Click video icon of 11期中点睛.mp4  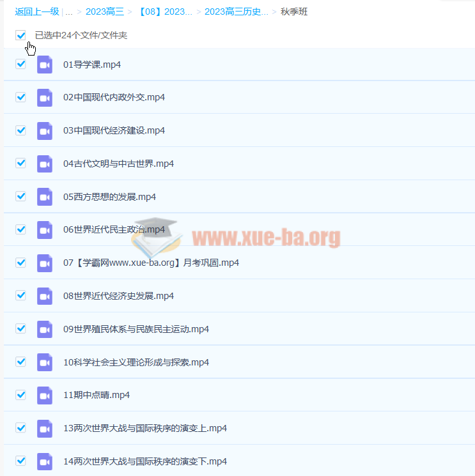(45, 395)
